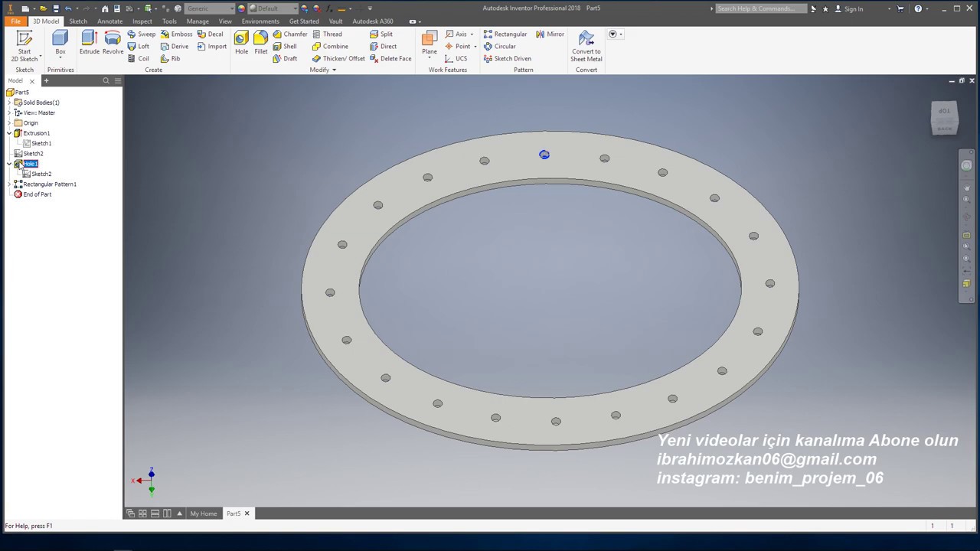Select the Direct edit tool
980x551 pixels.
pyautogui.click(x=384, y=47)
